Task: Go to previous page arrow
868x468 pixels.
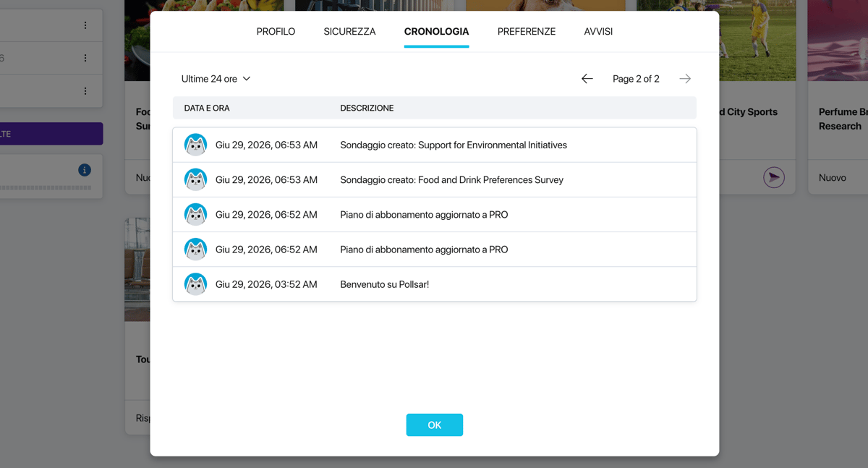Action: tap(587, 79)
